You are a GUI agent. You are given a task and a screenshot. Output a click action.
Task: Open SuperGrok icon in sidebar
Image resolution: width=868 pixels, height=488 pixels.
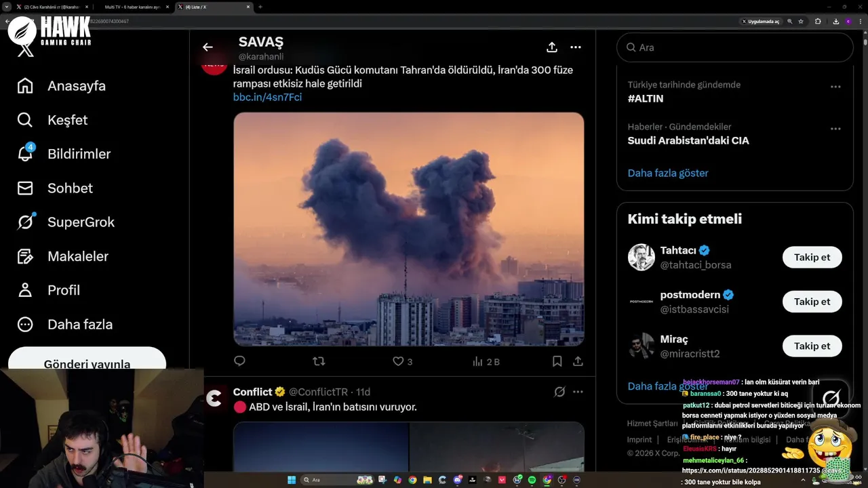(25, 222)
